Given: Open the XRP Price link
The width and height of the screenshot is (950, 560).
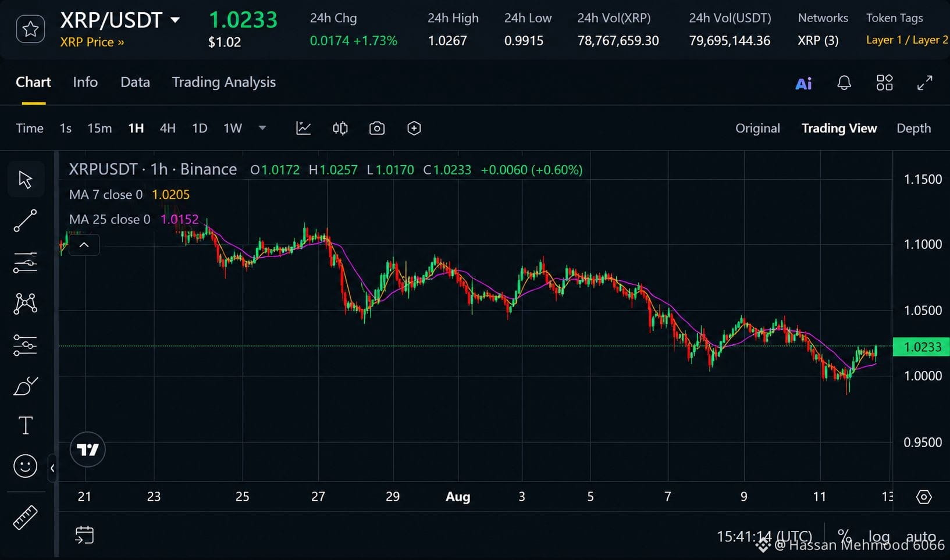Looking at the screenshot, I should coord(92,42).
